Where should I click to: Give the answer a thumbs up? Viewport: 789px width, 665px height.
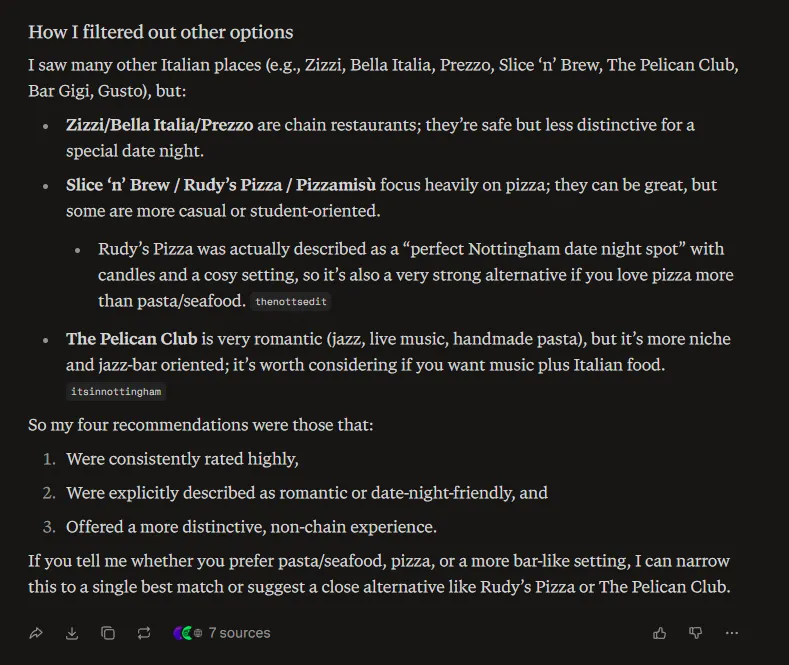click(x=659, y=633)
